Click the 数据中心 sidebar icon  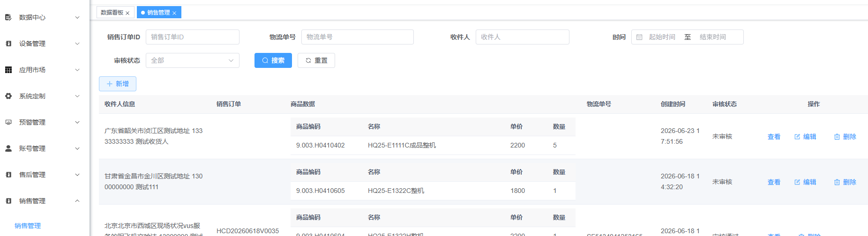(x=8, y=17)
